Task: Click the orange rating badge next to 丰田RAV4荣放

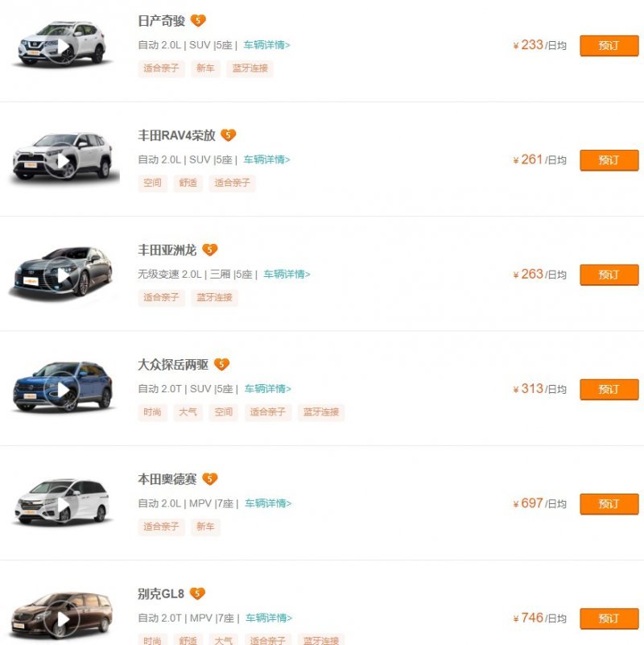Action: coord(229,135)
